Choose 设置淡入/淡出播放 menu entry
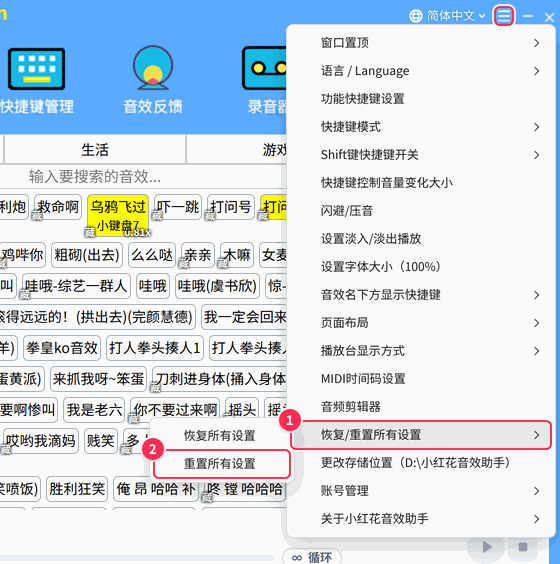560x564 pixels. tap(421, 239)
